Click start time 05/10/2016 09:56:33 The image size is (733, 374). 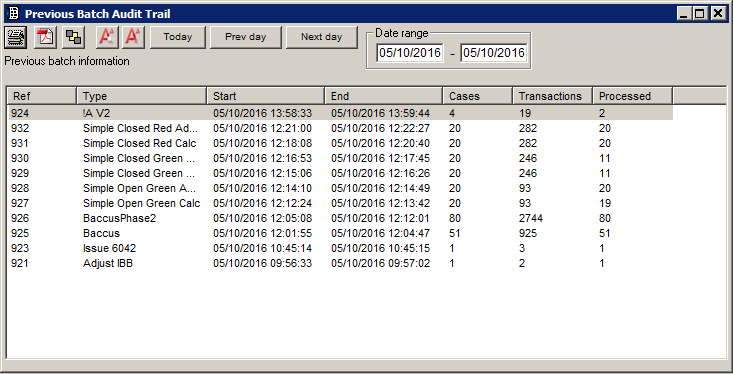pos(262,263)
